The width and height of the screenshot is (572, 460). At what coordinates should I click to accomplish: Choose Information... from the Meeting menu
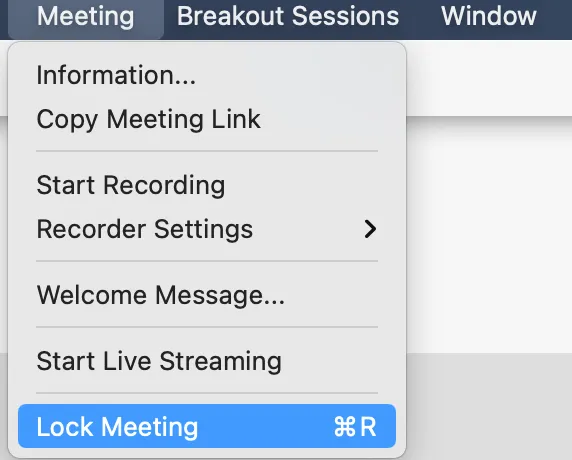coord(207,75)
